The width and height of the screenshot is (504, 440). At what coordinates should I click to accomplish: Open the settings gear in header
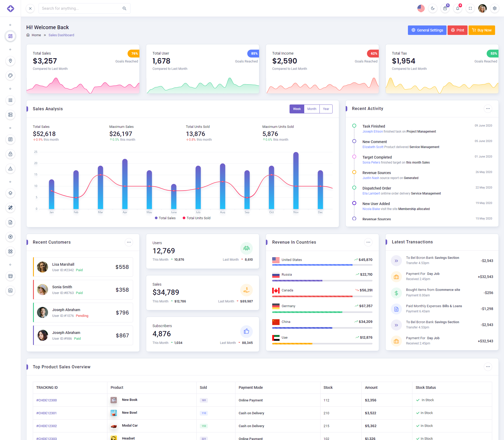[x=495, y=8]
